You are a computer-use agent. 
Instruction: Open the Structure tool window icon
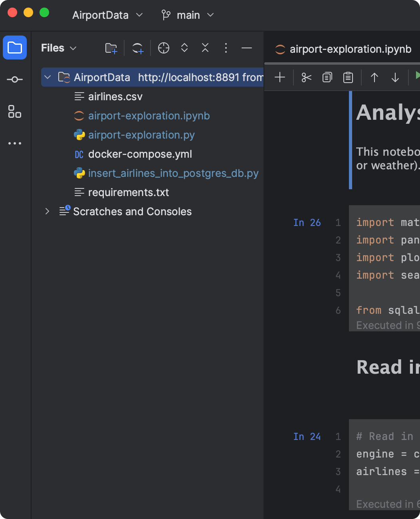click(x=15, y=111)
